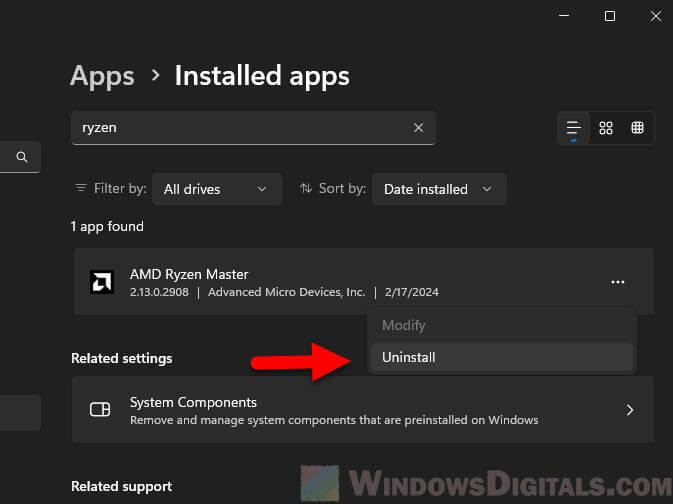Select the AMD Ryzen Master app name

[x=189, y=274]
